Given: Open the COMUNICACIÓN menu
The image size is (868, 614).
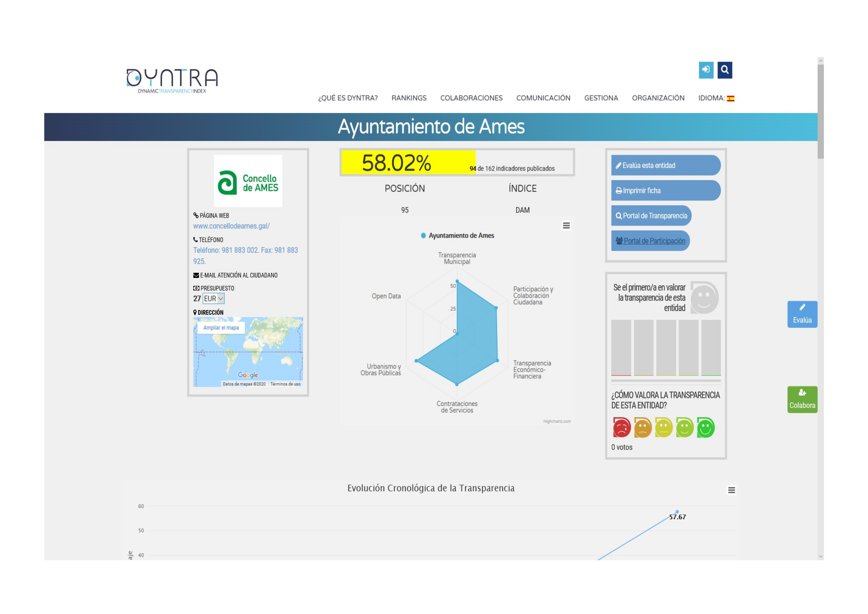Looking at the screenshot, I should click(x=543, y=98).
